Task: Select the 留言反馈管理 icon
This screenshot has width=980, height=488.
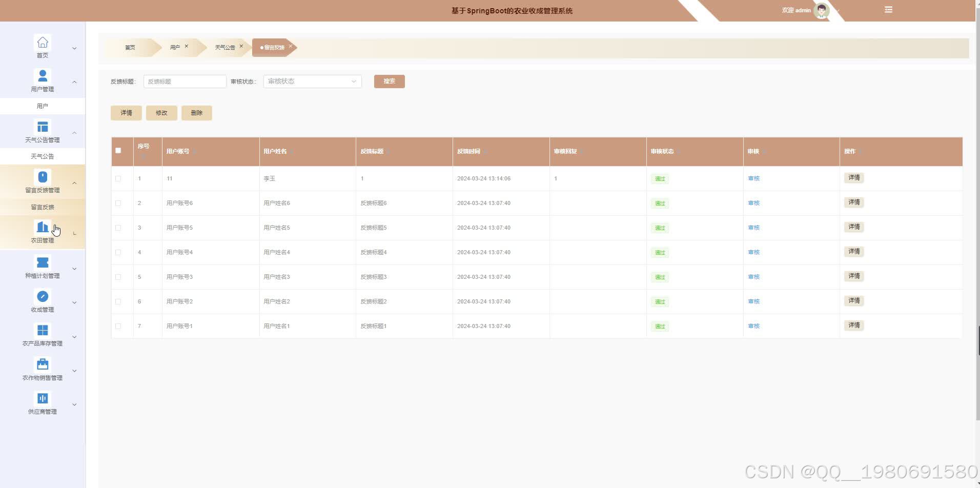Action: click(x=43, y=177)
